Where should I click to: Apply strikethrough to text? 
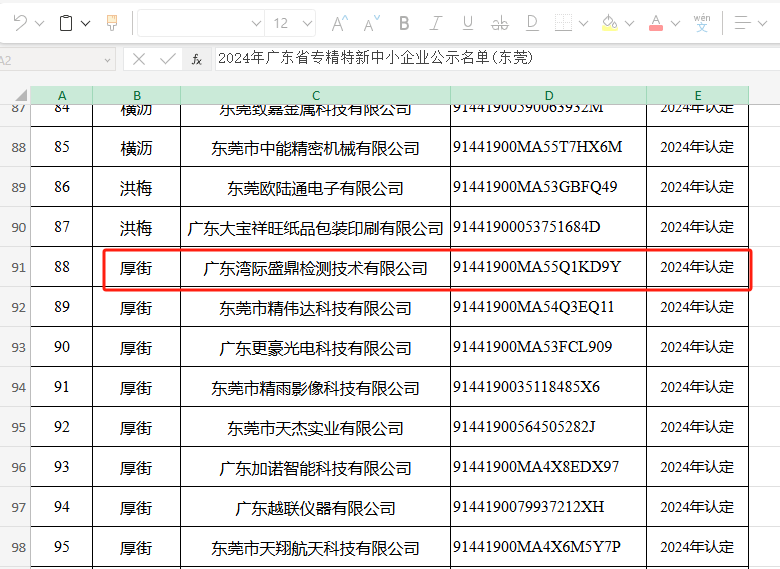click(x=500, y=23)
